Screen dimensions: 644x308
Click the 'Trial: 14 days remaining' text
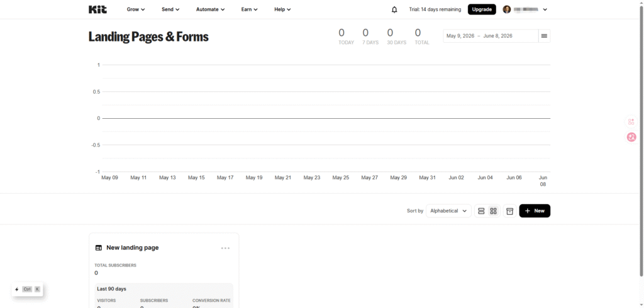(x=435, y=9)
